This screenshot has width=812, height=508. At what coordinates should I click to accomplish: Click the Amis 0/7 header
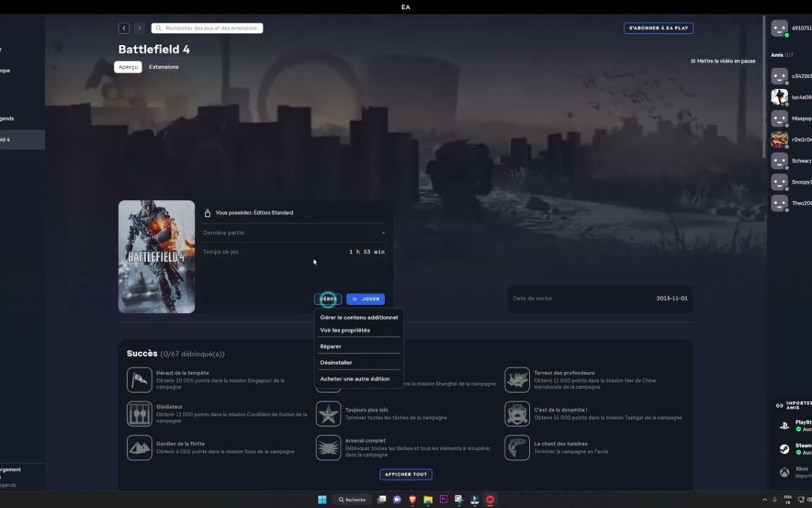pyautogui.click(x=781, y=55)
